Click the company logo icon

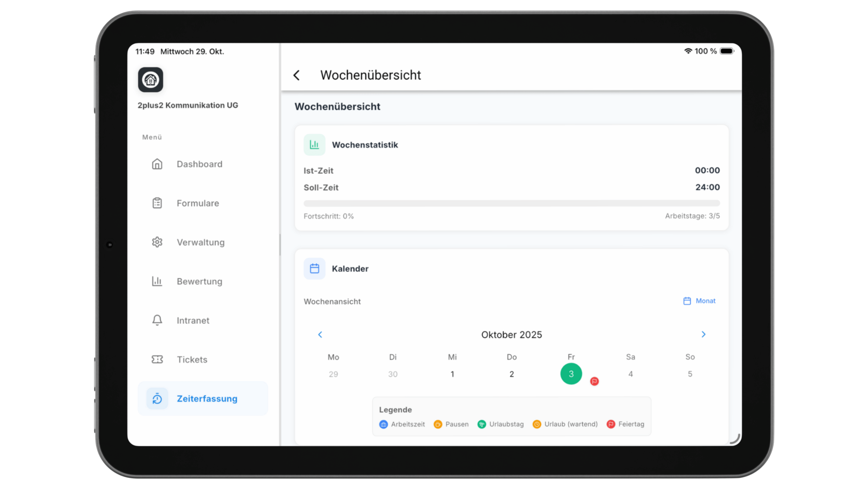151,80
